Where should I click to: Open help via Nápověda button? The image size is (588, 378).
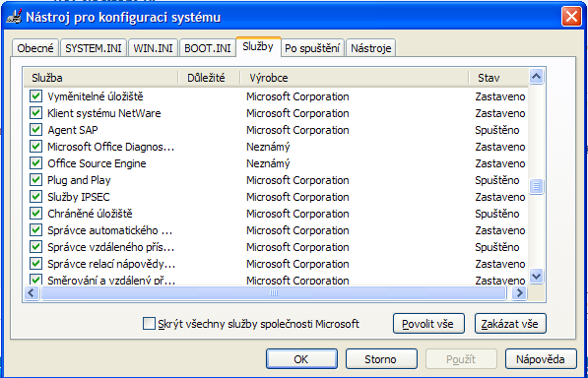pos(541,359)
